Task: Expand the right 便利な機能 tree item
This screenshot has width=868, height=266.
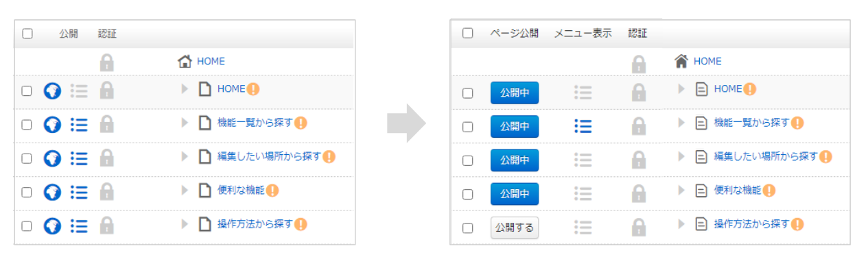Action: click(x=681, y=190)
